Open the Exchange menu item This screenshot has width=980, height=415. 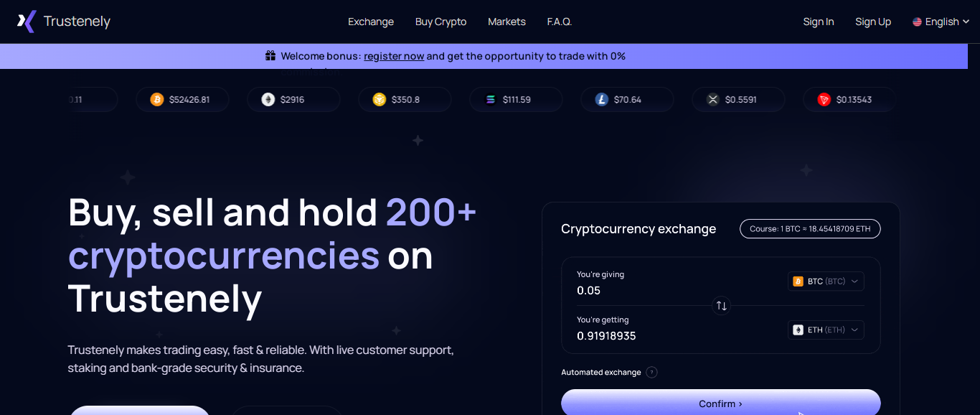[x=371, y=22]
